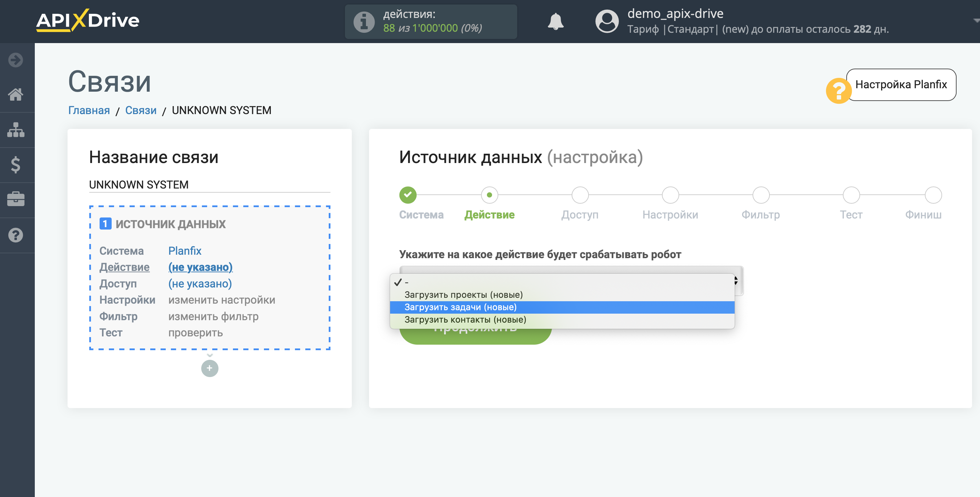The image size is (980, 497).
Task: Click the info icon in actions counter
Action: (364, 22)
